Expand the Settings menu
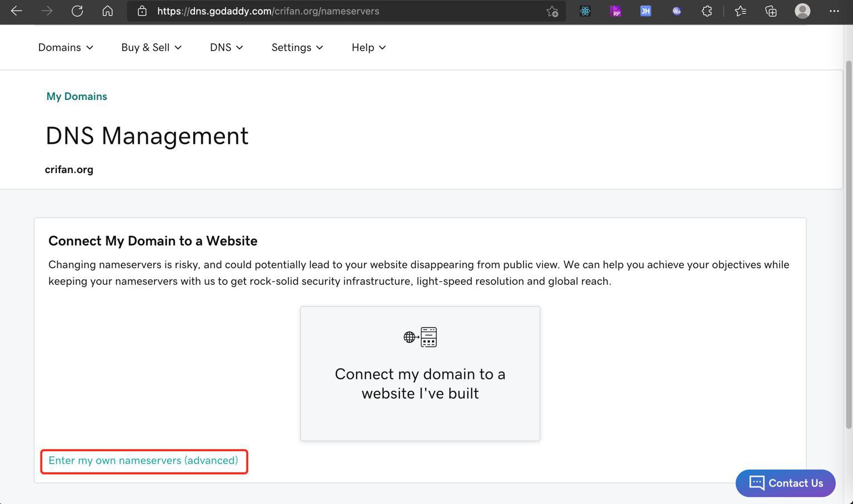The height and width of the screenshot is (504, 853). [x=297, y=47]
